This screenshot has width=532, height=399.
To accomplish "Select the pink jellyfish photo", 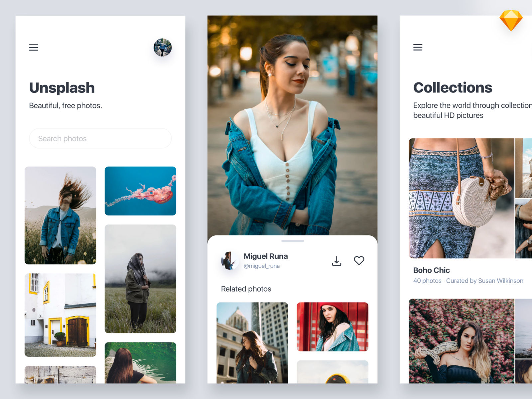I will click(x=140, y=191).
